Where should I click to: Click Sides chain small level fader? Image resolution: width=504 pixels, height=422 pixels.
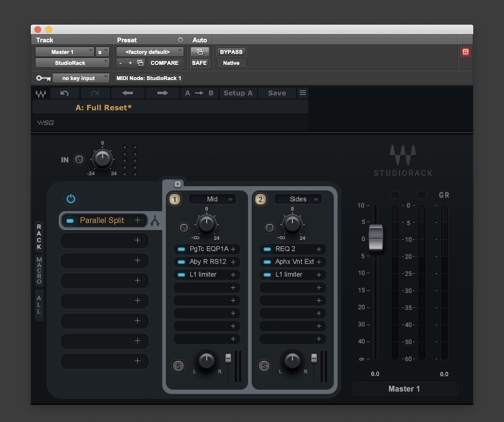click(x=314, y=358)
